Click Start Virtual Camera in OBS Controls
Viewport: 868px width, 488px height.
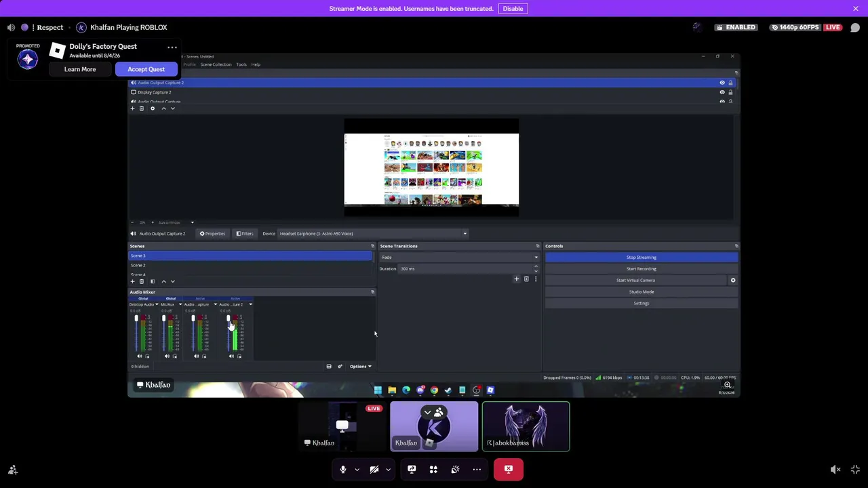[635, 280]
